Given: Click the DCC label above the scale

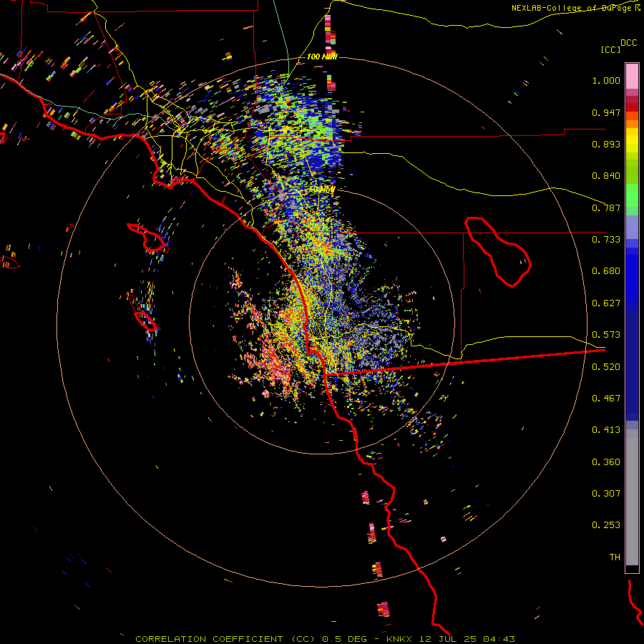Looking at the screenshot, I should (x=628, y=43).
